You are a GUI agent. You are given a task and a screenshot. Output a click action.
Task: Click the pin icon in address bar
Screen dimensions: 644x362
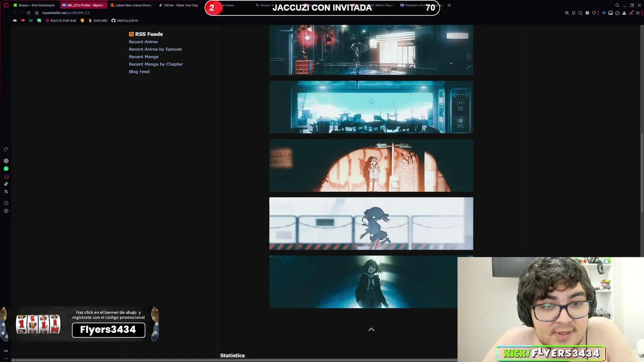[574, 13]
